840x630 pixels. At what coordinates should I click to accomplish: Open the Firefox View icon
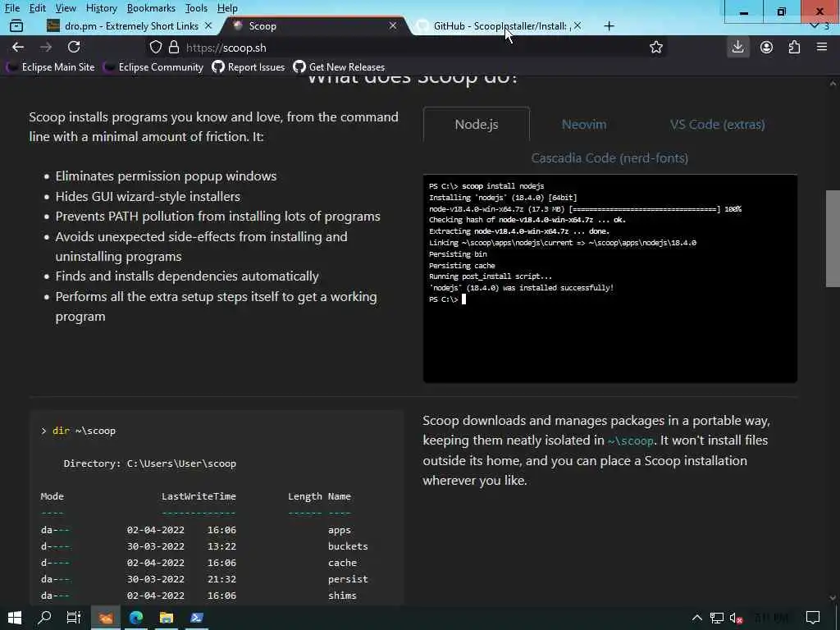click(16, 25)
